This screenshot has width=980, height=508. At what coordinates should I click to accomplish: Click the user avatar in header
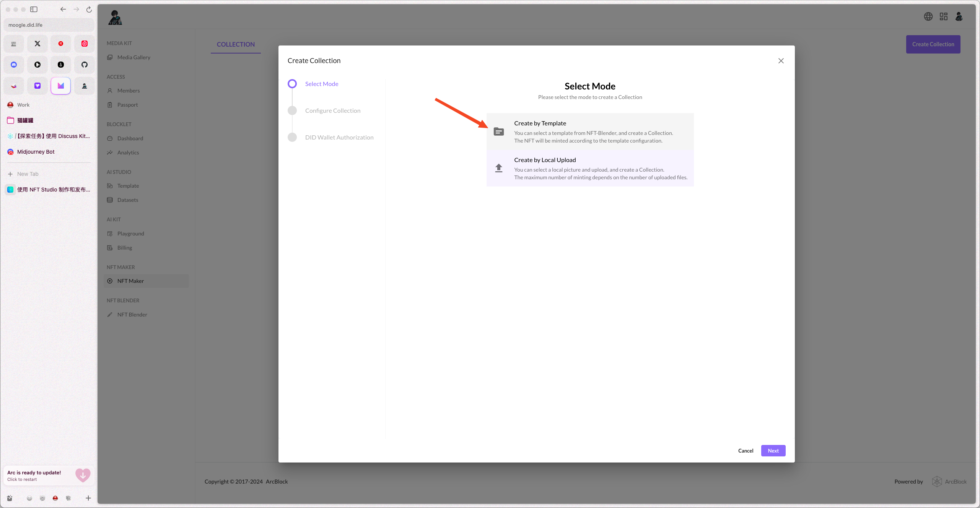tap(959, 16)
